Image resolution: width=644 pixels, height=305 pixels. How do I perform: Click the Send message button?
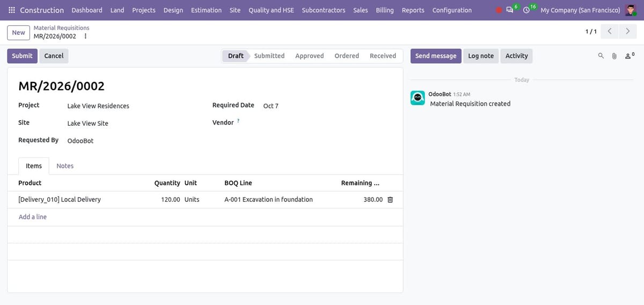tap(436, 56)
